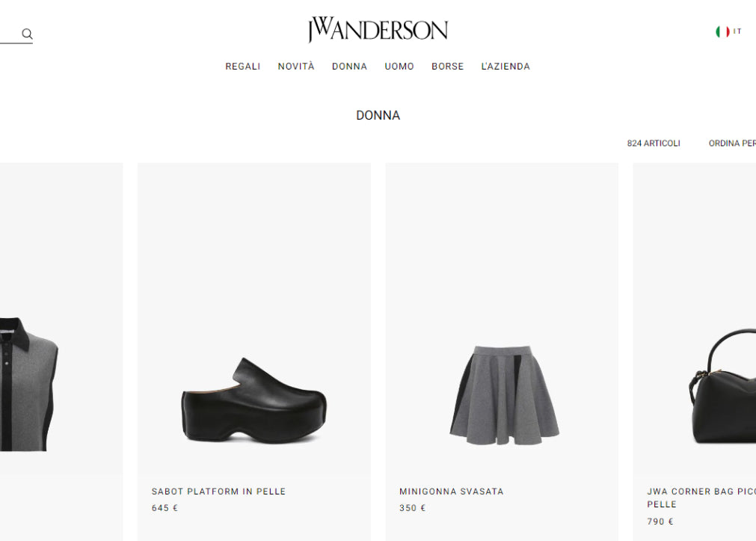
Task: Click the MINIGONNA SVASATA product link
Action: [452, 492]
